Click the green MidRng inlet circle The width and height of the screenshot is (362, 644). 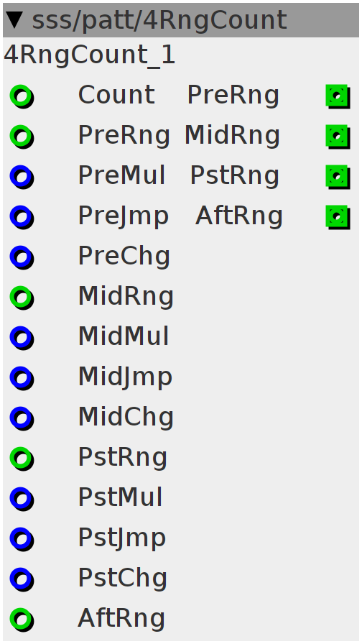click(22, 298)
